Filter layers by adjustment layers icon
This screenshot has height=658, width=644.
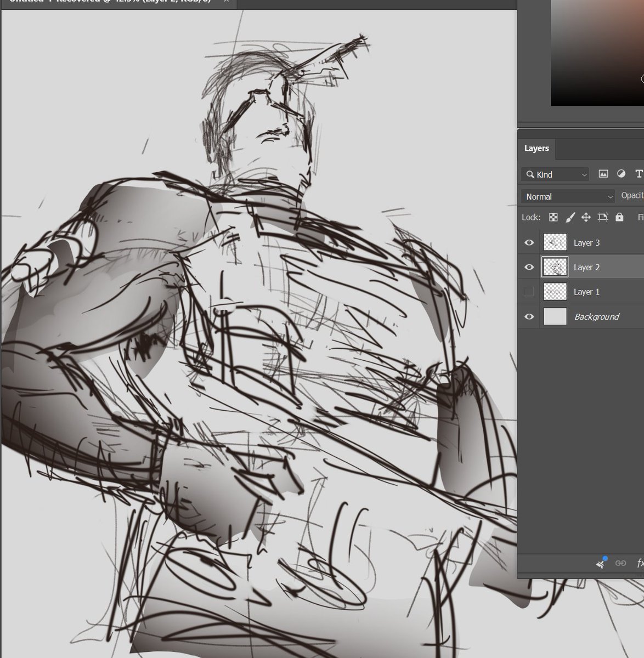click(x=621, y=174)
